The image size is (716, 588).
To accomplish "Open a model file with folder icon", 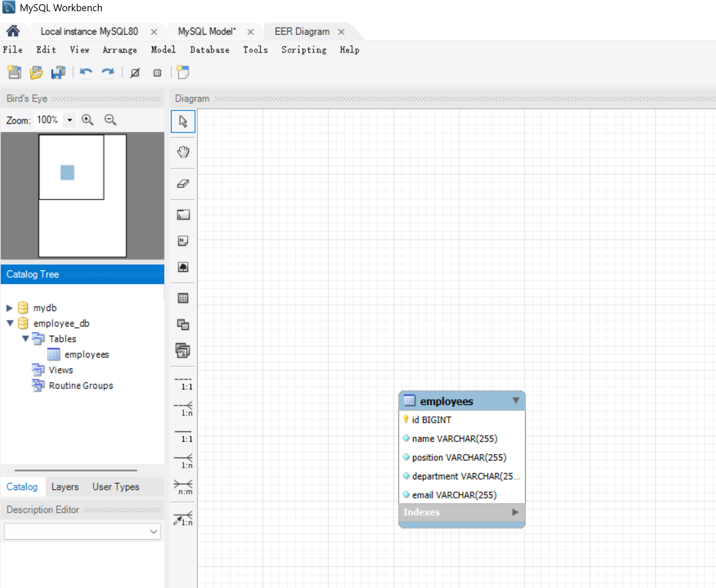I will tap(36, 72).
